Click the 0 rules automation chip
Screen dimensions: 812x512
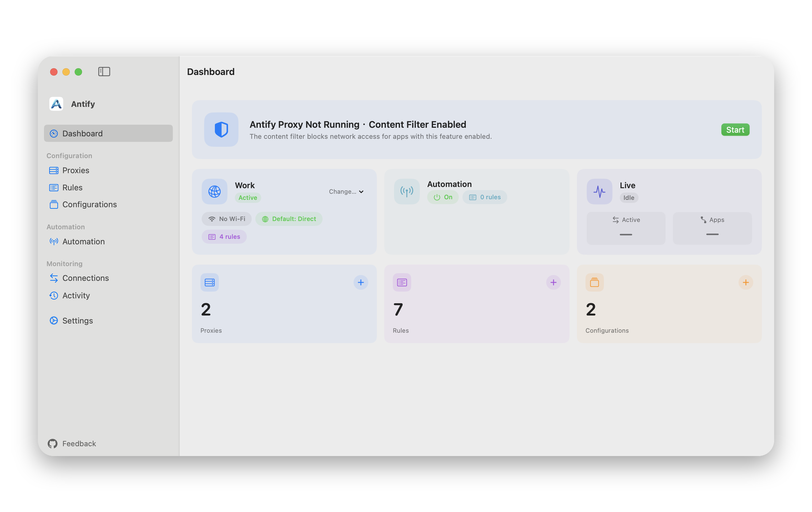(x=485, y=197)
